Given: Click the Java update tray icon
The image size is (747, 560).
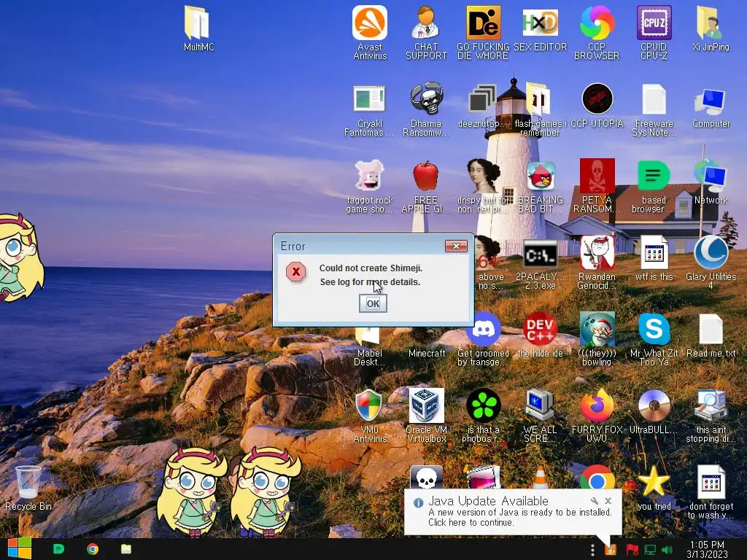Looking at the screenshot, I should tap(611, 550).
